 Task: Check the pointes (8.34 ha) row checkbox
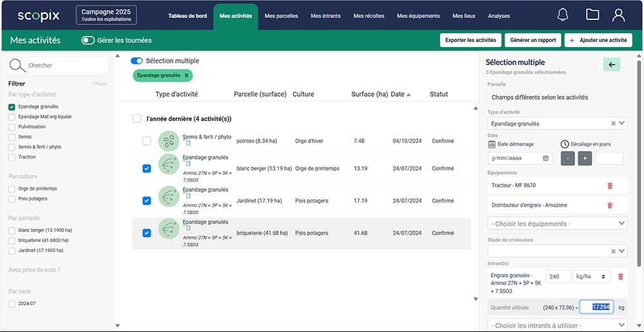click(x=147, y=141)
